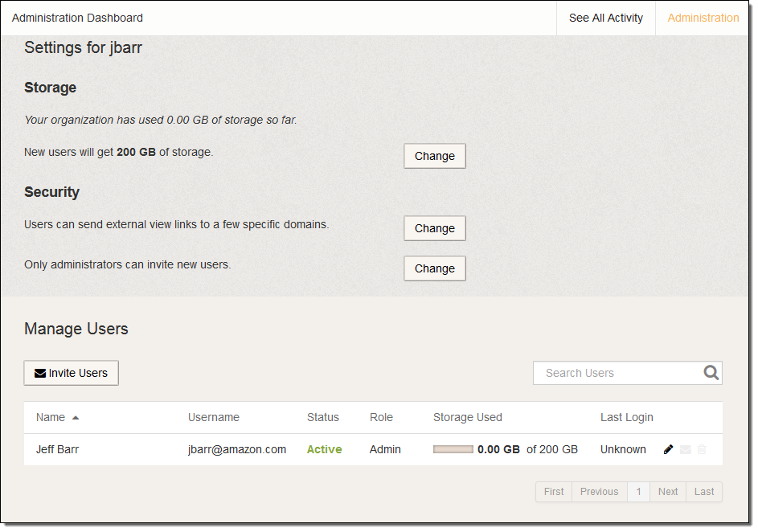Select the Administration tab
This screenshot has width=758, height=532.
[x=703, y=18]
